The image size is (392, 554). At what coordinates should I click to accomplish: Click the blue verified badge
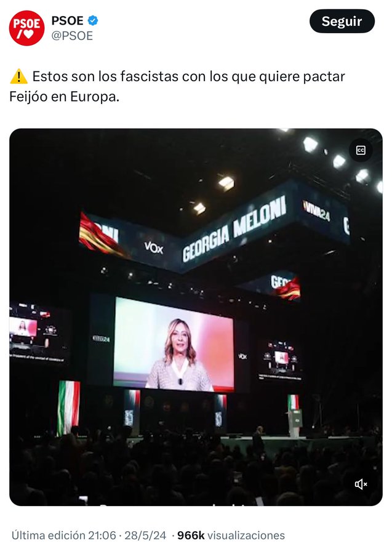point(93,21)
